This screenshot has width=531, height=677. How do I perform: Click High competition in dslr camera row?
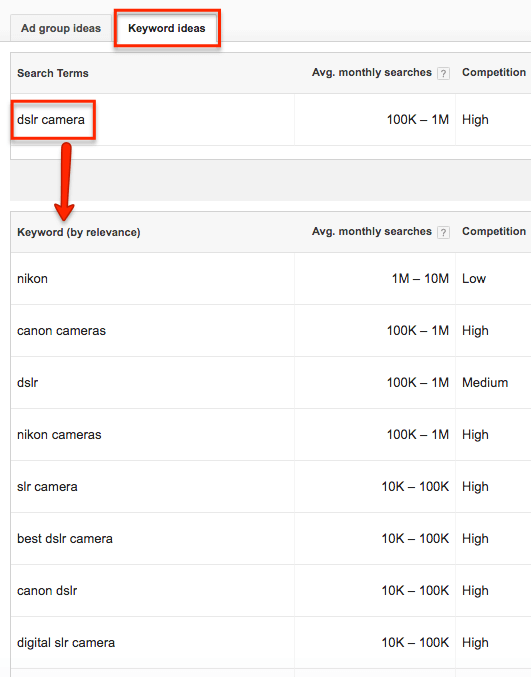pos(475,120)
